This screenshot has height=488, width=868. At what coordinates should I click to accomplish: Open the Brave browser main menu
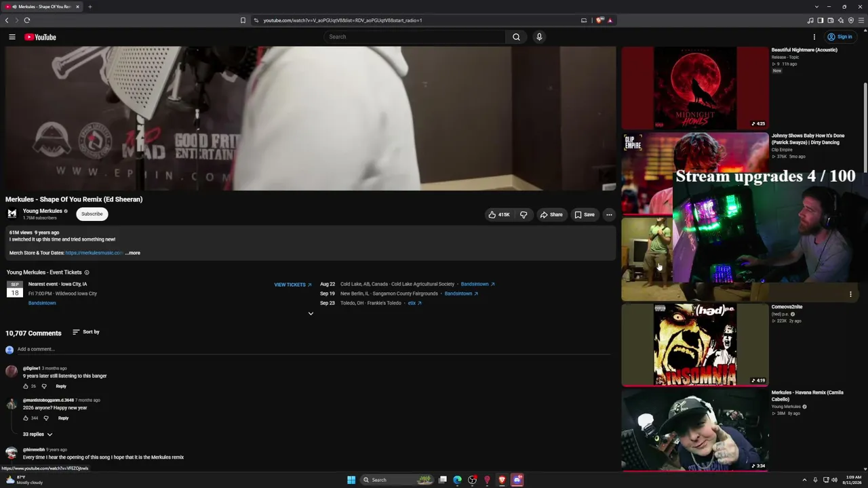pos(861,20)
